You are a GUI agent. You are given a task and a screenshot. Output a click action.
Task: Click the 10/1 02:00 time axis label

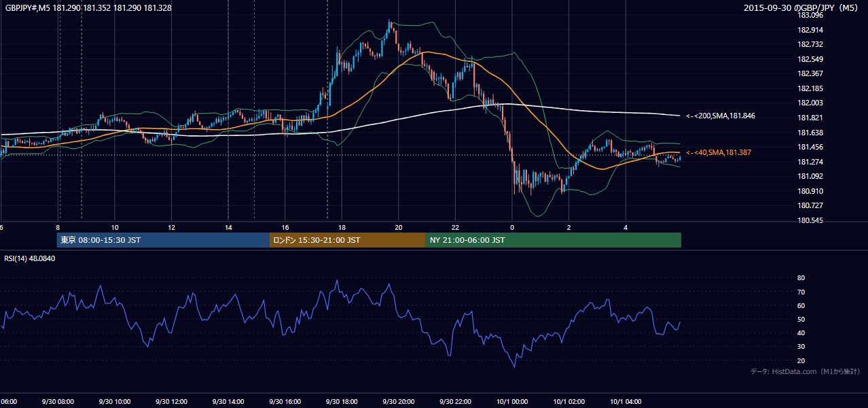coord(568,401)
